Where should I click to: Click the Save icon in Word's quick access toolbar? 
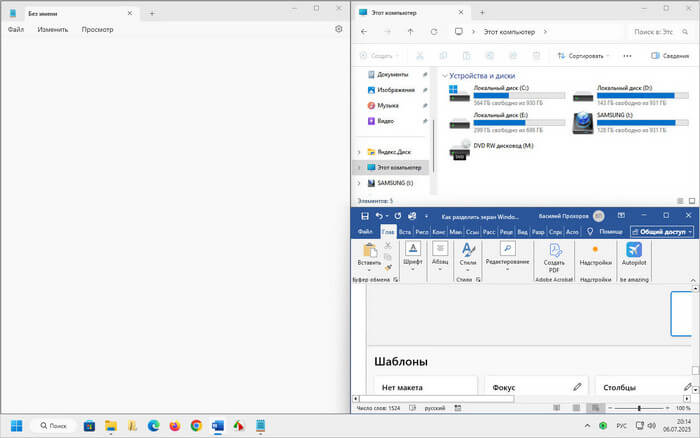pos(365,216)
